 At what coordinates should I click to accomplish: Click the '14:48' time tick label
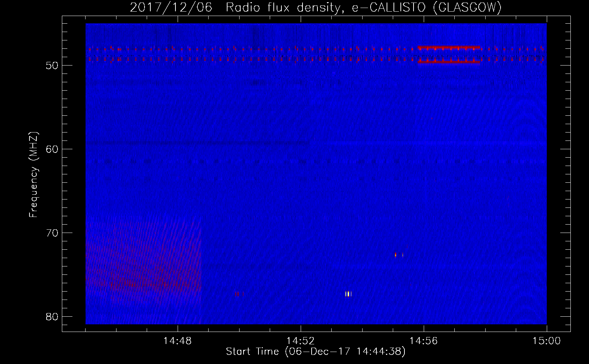178,341
